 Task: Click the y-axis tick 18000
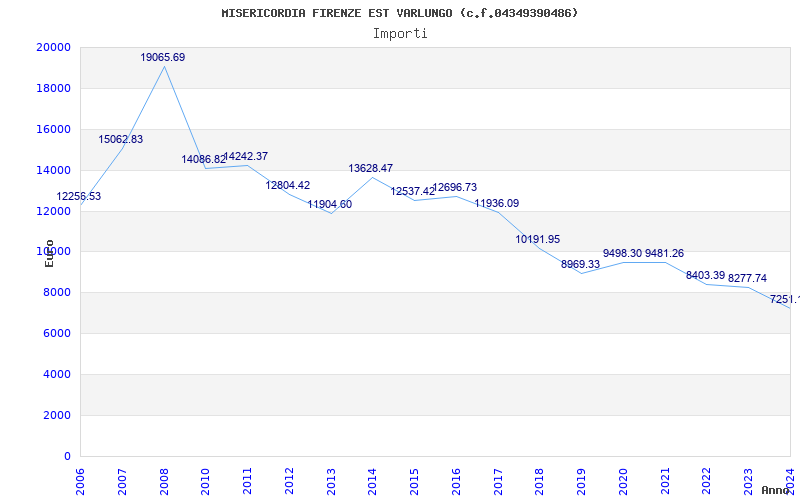[x=54, y=88]
